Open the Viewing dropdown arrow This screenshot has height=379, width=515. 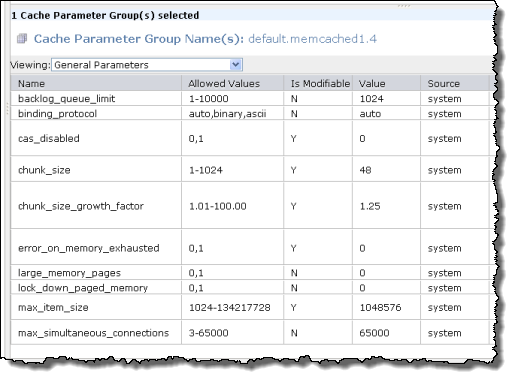236,64
